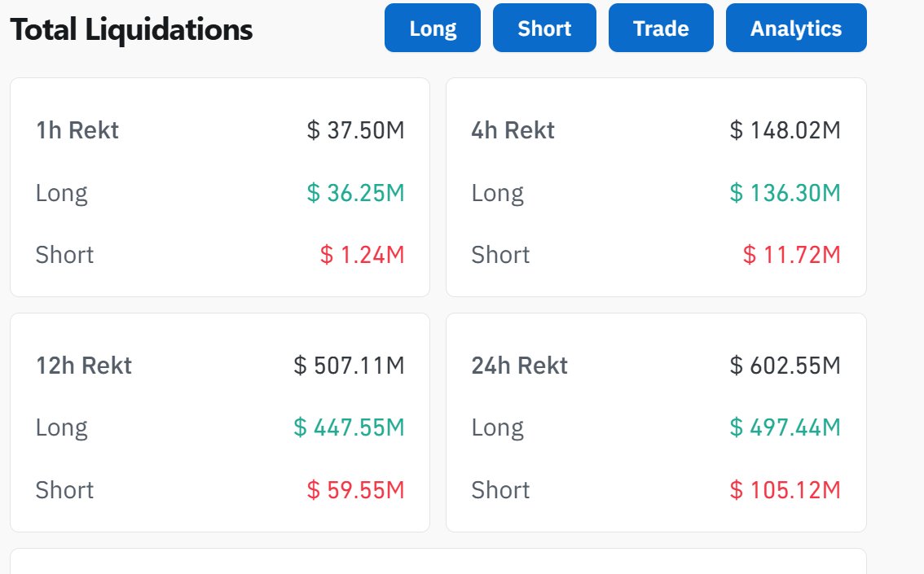Click the 1h total $ 37.50M

(x=355, y=130)
